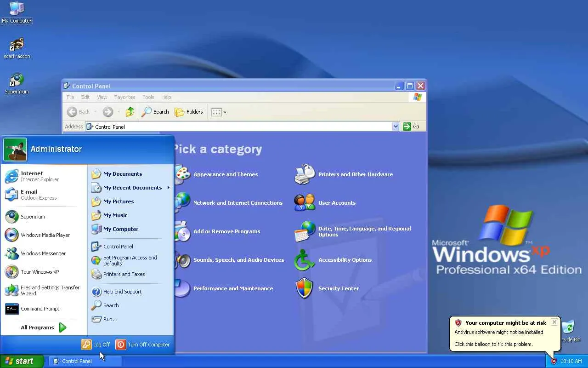
Task: Open My Documents in Start menu
Action: pos(130,174)
